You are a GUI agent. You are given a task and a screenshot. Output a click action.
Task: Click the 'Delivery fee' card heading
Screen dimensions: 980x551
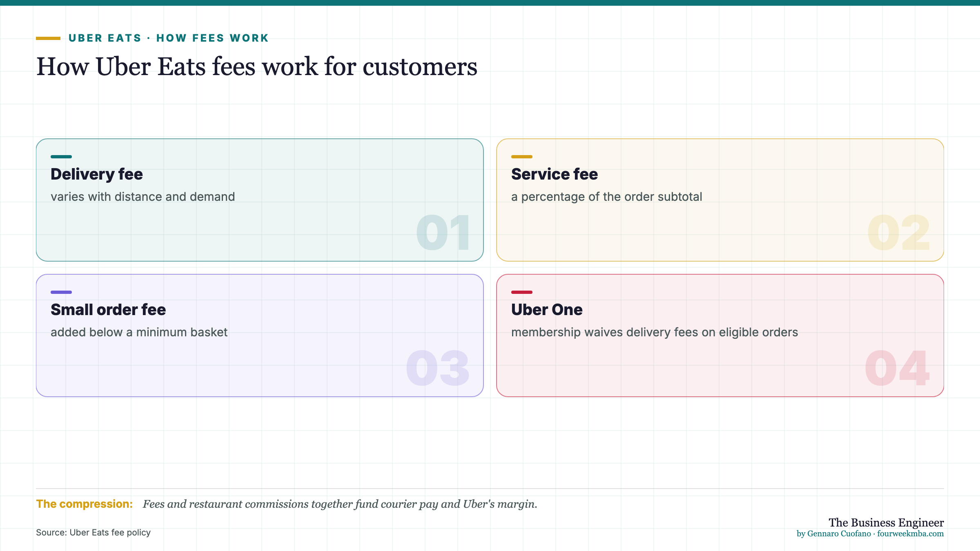97,174
